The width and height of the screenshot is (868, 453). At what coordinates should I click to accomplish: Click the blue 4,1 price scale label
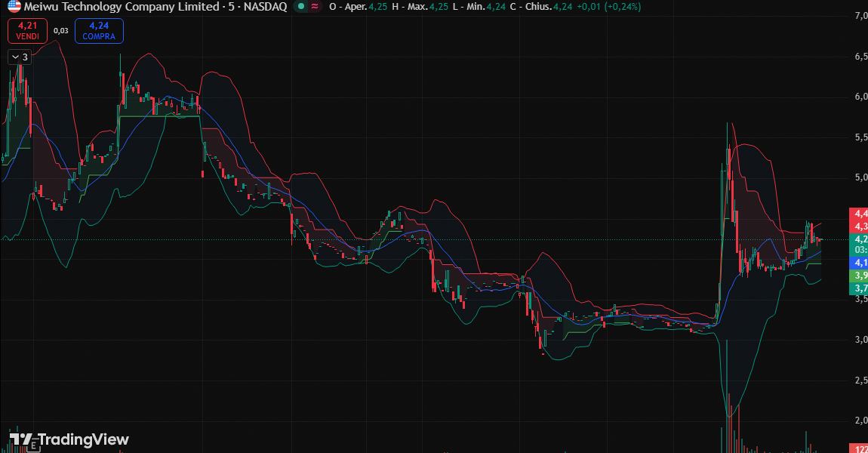859,263
